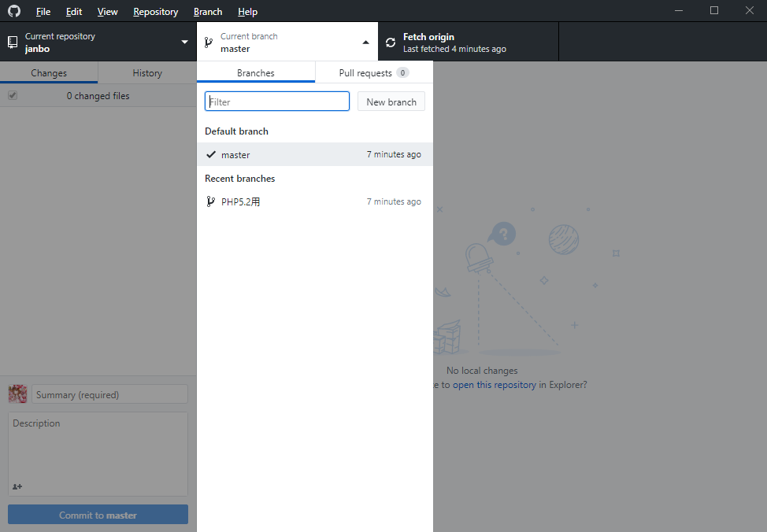Click the branch icon next to PHP5.2用
767x532 pixels.
pyautogui.click(x=210, y=201)
